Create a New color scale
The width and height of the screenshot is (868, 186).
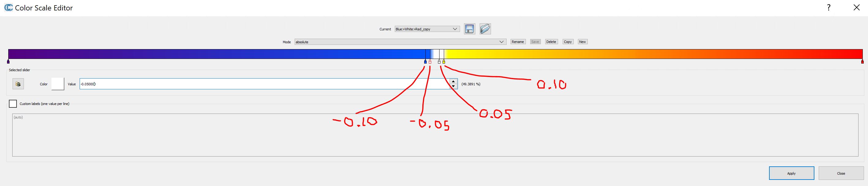point(582,42)
